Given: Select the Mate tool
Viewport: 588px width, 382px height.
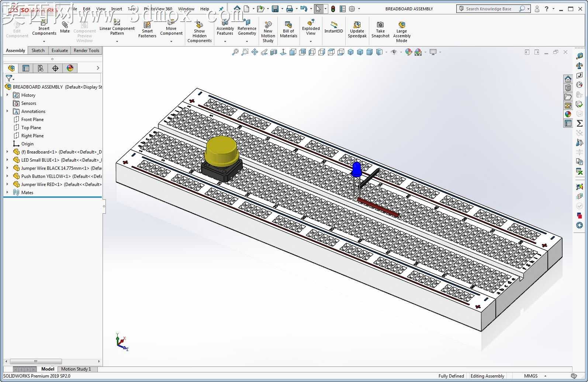Looking at the screenshot, I should [65, 27].
